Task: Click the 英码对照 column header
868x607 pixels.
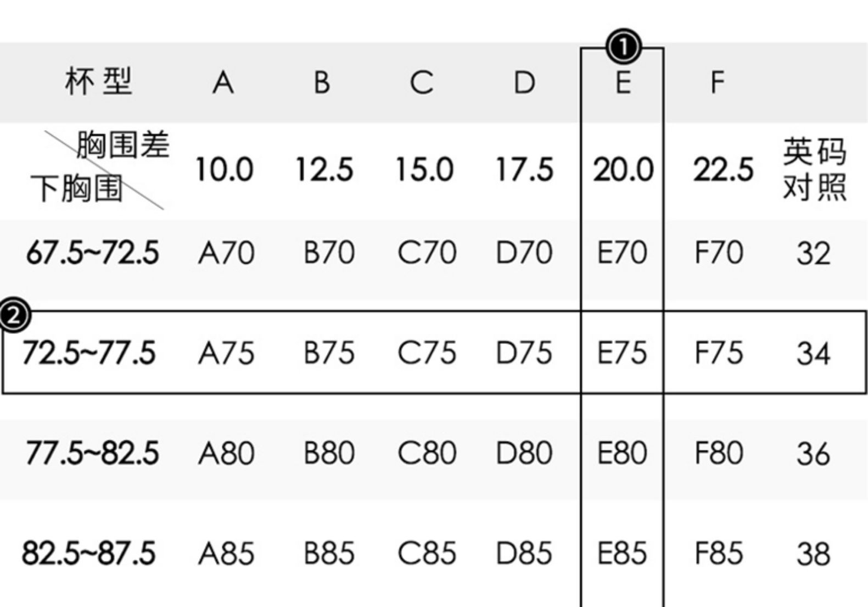Action: (814, 169)
